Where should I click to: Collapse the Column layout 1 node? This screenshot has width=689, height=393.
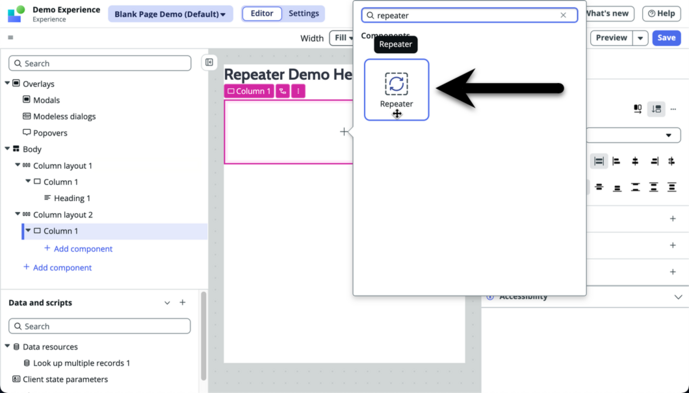click(x=18, y=165)
